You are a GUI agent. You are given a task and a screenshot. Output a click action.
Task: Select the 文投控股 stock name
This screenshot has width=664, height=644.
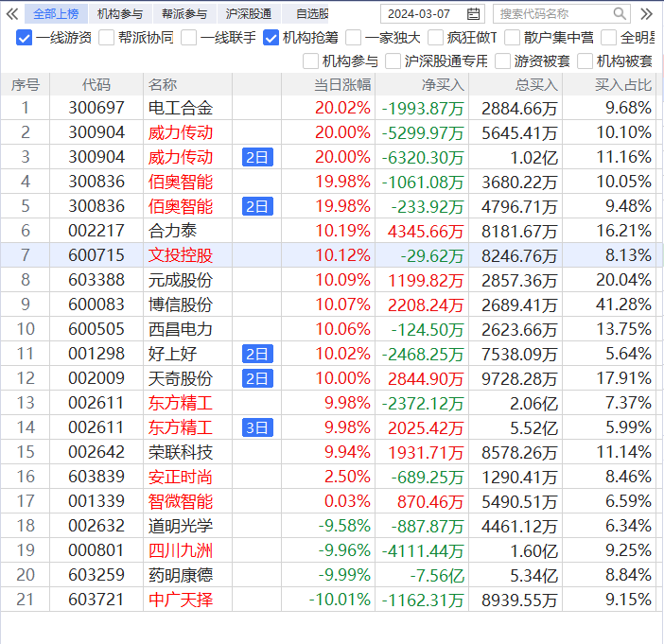coord(181,255)
